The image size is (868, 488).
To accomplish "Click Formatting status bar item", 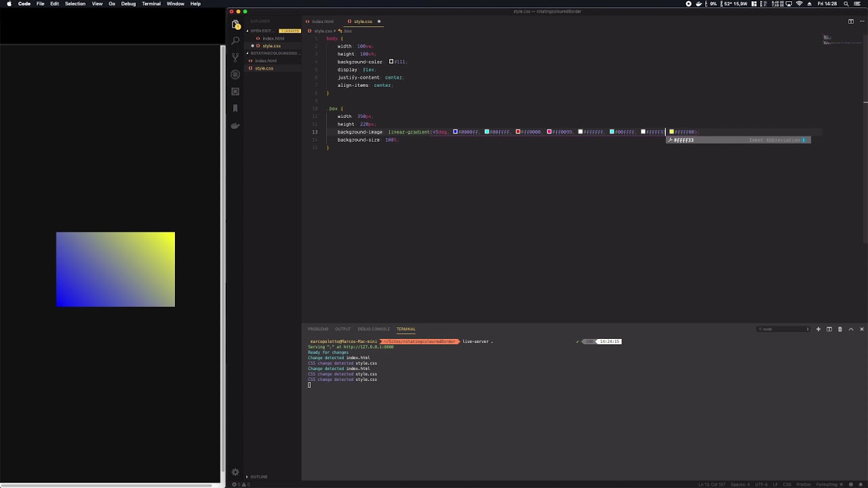I will pyautogui.click(x=829, y=485).
